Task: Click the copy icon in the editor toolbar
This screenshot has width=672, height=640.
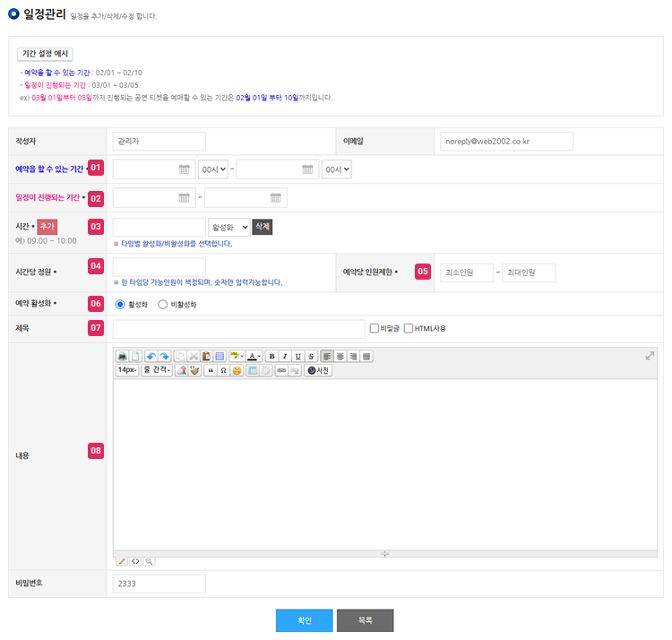Action: [180, 356]
